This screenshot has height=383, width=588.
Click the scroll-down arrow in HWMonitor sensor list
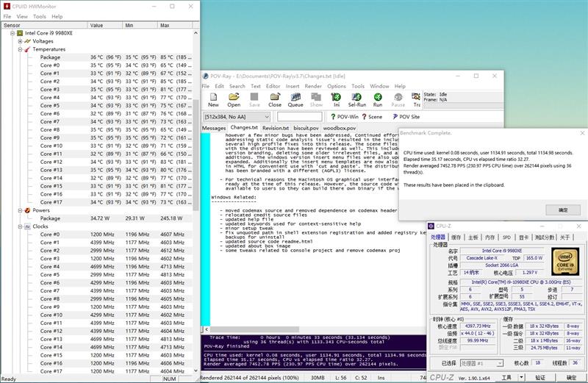tap(196, 371)
